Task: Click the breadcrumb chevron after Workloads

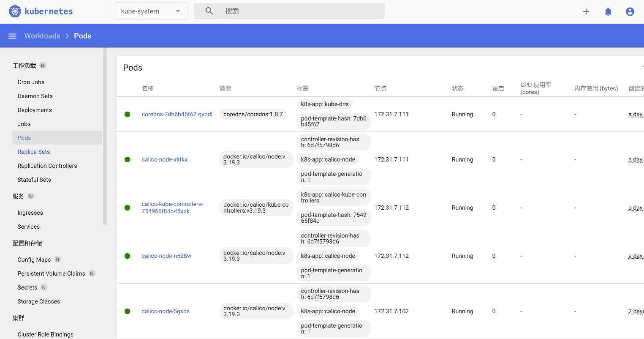Action: click(67, 36)
